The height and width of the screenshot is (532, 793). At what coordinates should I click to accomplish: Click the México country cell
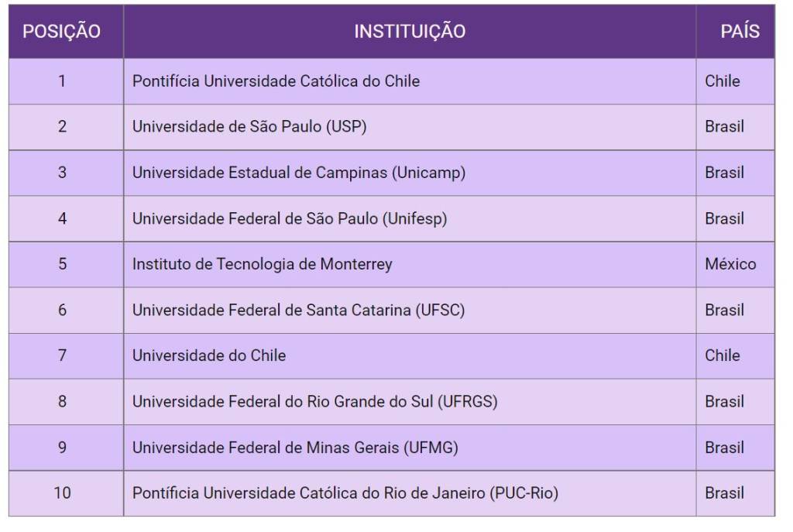pyautogui.click(x=730, y=264)
